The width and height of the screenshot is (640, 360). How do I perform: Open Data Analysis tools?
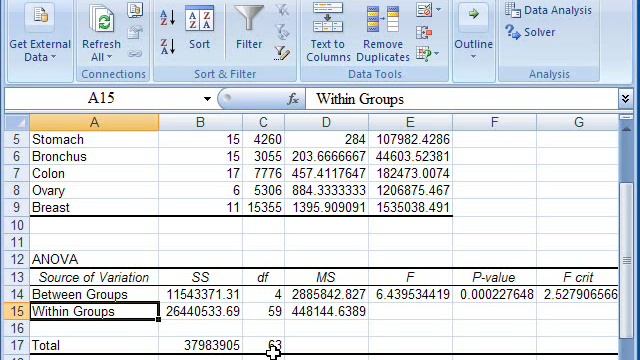click(x=549, y=10)
